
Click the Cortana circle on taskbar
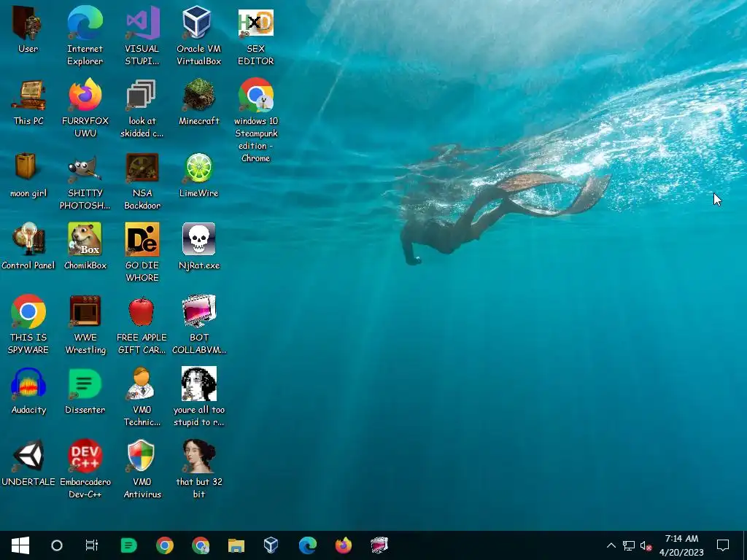[x=57, y=545]
